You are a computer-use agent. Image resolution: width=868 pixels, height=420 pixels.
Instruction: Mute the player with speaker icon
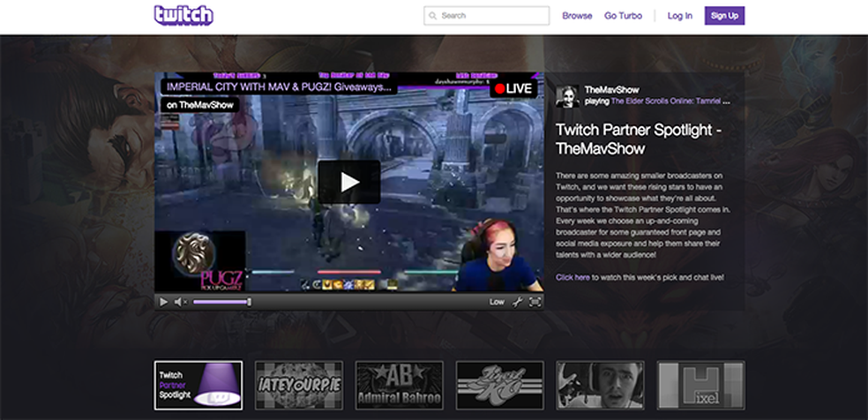(x=181, y=302)
